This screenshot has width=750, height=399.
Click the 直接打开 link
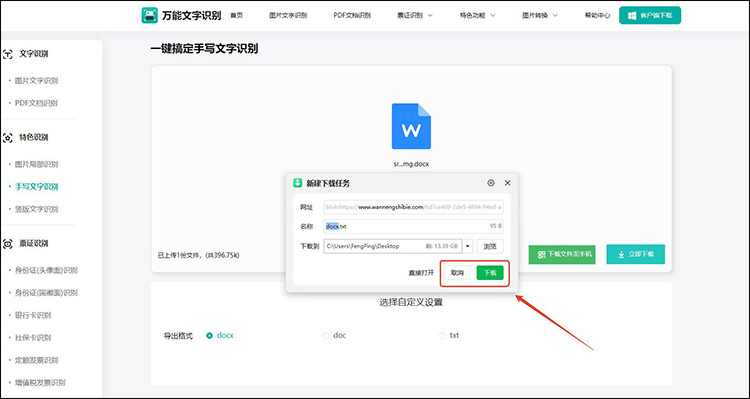tap(421, 273)
